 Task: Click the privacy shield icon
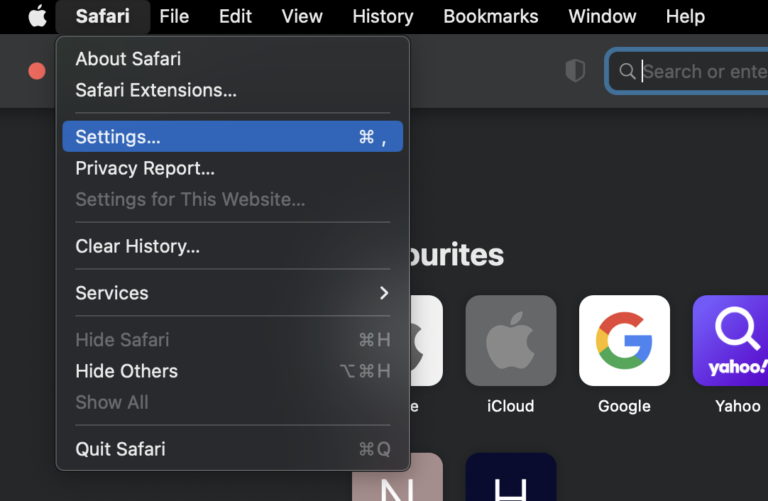pos(575,71)
